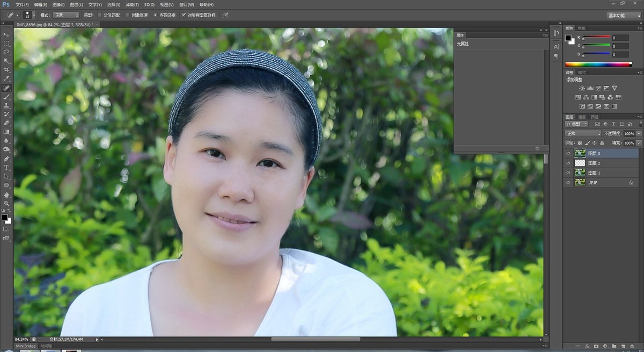
Task: Open the 模式 dropdown in options bar
Action: click(65, 15)
